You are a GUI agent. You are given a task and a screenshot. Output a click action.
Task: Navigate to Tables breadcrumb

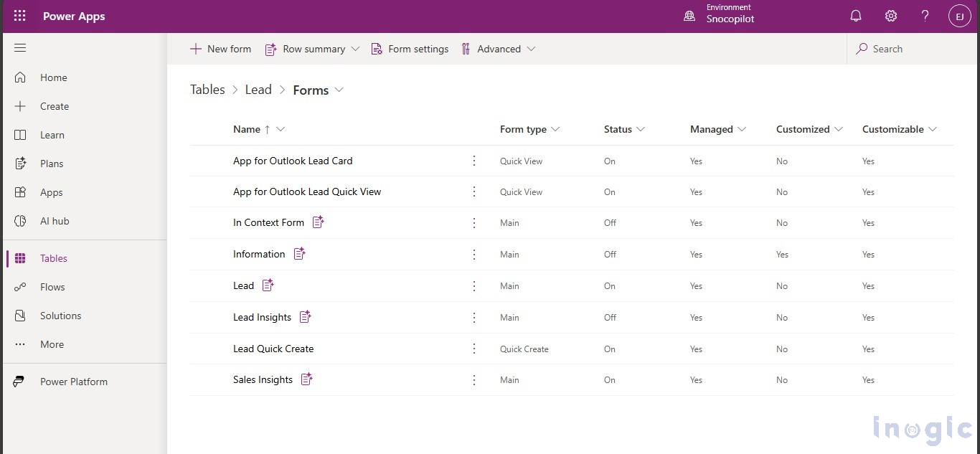(x=207, y=90)
